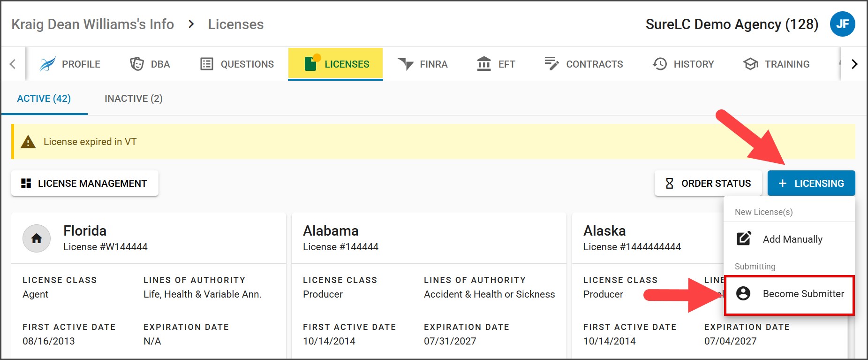
Task: Click the Agent license class value
Action: tap(36, 294)
